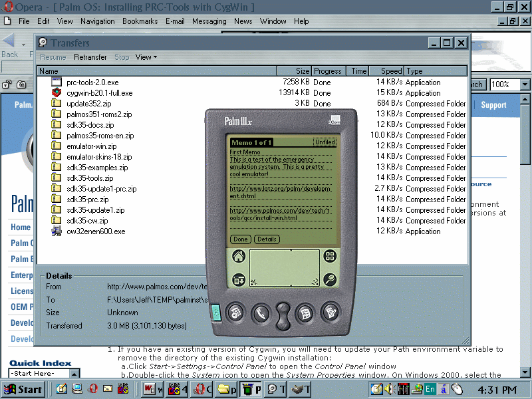
Task: Open the Bookmarks menu
Action: click(140, 21)
